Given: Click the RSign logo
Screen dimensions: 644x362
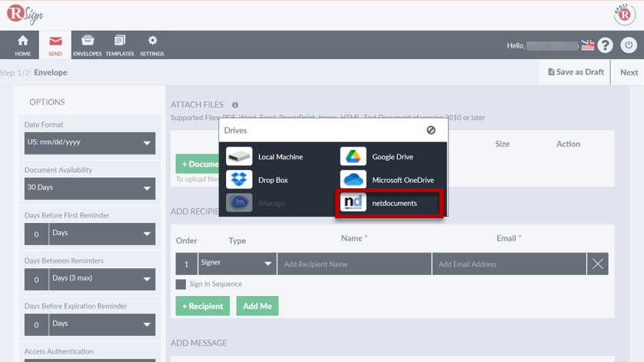Looking at the screenshot, I should (x=25, y=15).
